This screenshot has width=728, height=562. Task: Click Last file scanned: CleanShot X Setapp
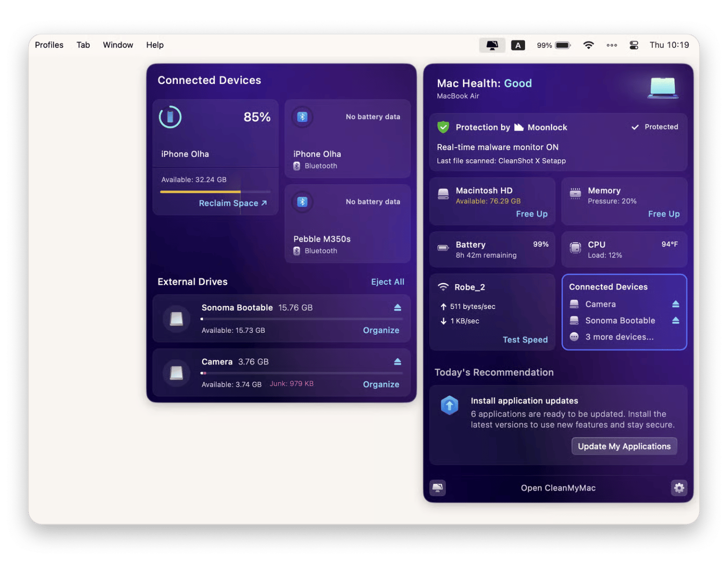point(501,161)
